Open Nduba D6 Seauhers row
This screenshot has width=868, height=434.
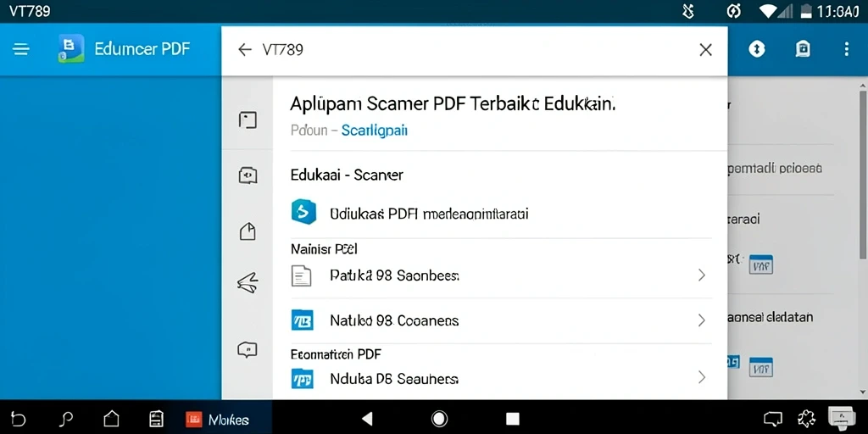click(501, 379)
